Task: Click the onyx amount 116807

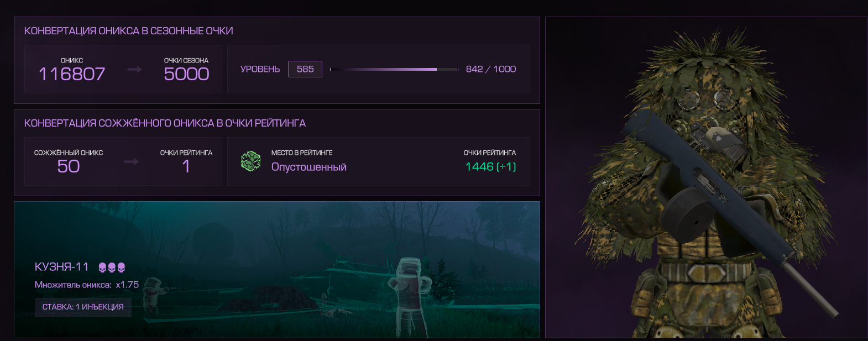Action: click(x=72, y=74)
